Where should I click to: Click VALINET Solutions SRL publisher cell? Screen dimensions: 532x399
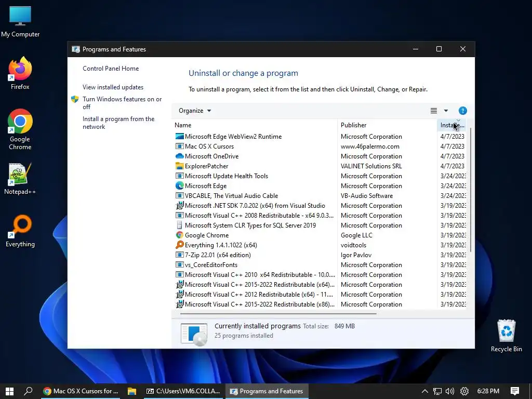[x=371, y=166]
